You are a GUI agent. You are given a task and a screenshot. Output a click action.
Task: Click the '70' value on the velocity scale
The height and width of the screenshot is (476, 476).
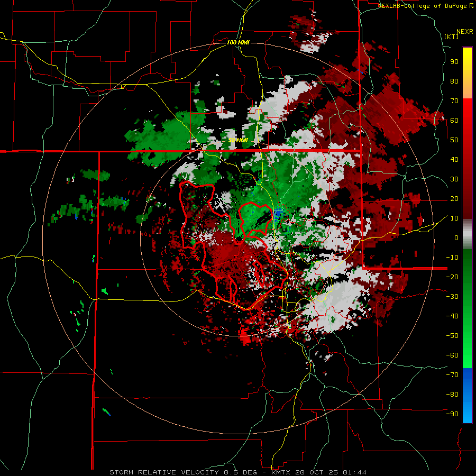point(454,101)
